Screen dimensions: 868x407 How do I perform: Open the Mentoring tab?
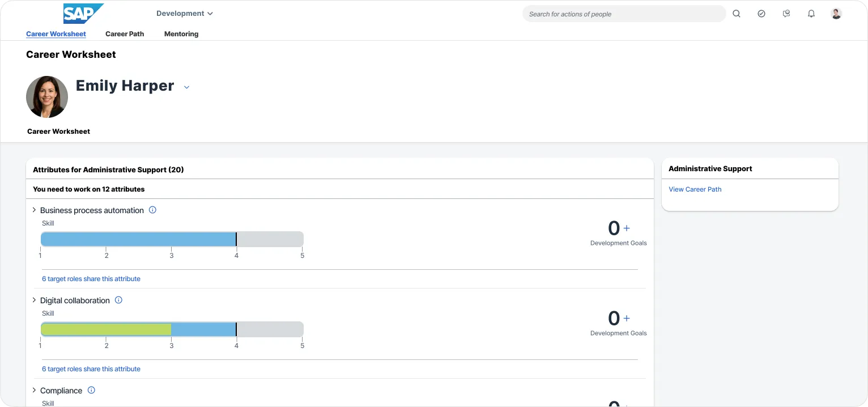tap(181, 34)
